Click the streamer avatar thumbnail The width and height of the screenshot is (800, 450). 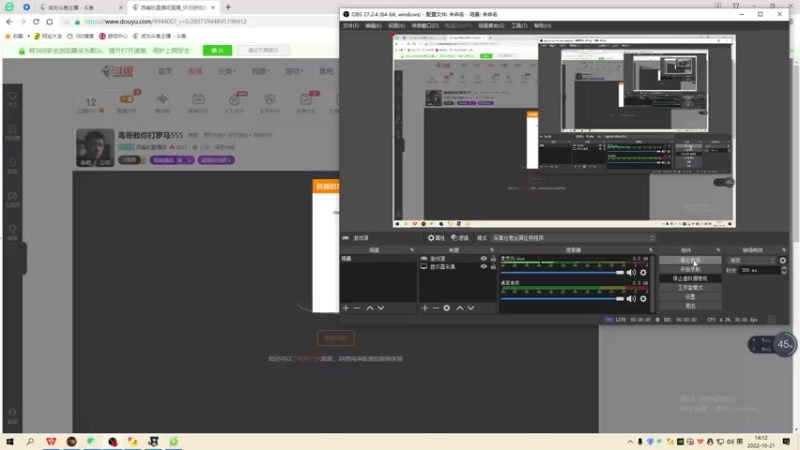[95, 147]
